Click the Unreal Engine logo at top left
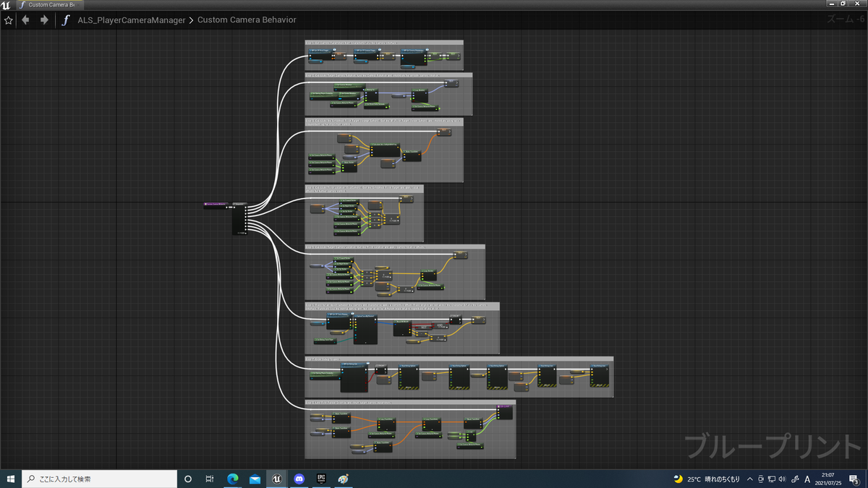 click(7, 4)
